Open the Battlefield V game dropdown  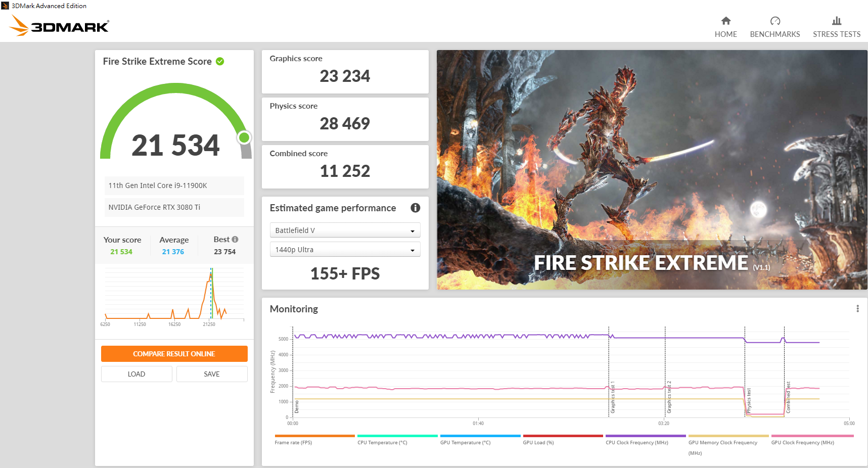(345, 230)
